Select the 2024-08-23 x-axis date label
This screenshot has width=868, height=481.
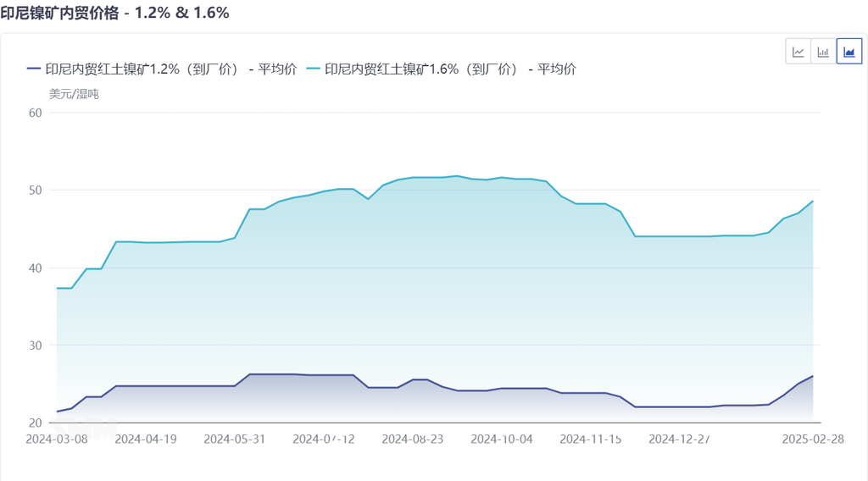413,439
